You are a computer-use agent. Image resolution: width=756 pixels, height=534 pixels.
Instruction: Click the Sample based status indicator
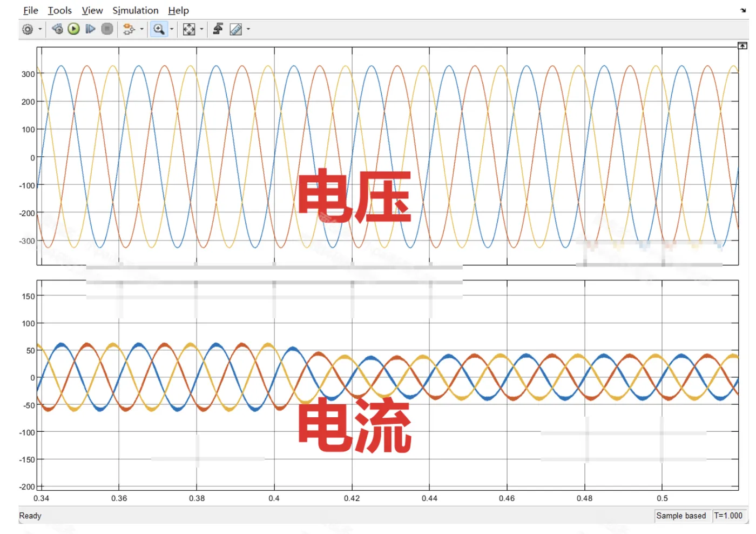click(681, 516)
